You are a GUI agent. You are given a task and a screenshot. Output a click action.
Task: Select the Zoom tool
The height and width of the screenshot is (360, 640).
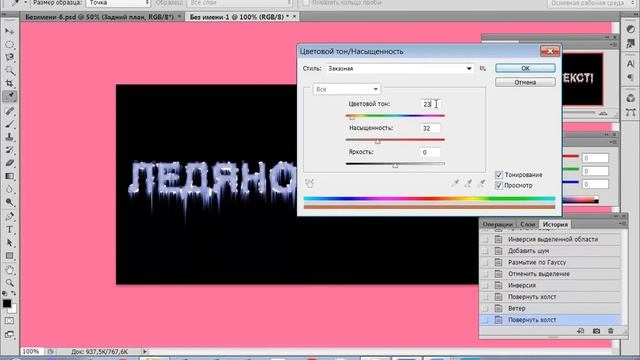pyautogui.click(x=10, y=282)
